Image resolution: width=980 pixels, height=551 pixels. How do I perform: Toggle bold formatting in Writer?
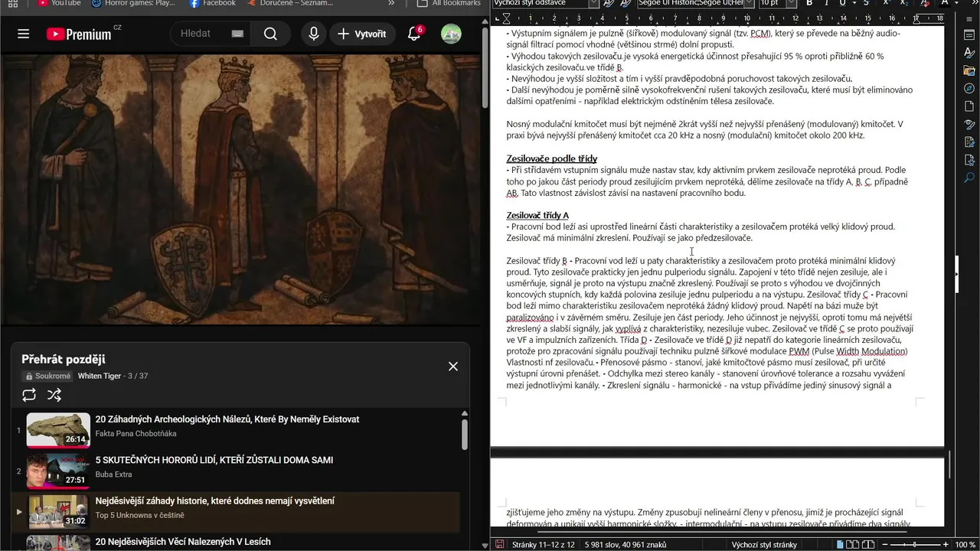coord(809,3)
